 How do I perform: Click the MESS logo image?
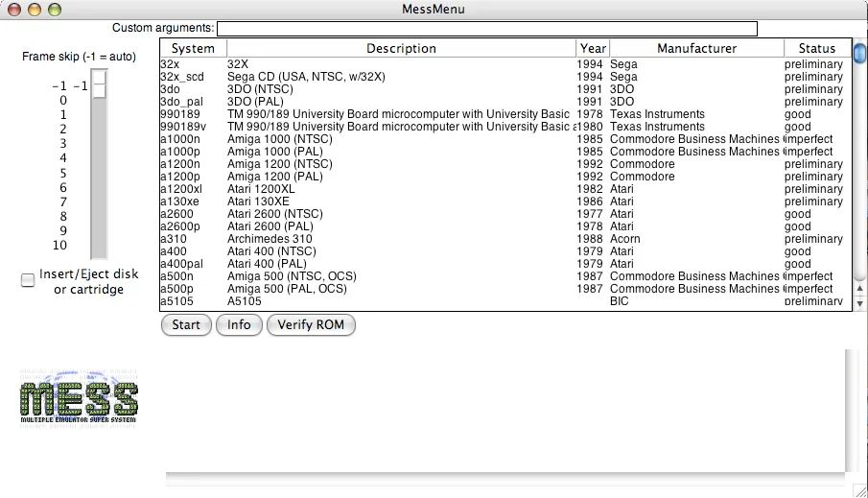point(80,399)
